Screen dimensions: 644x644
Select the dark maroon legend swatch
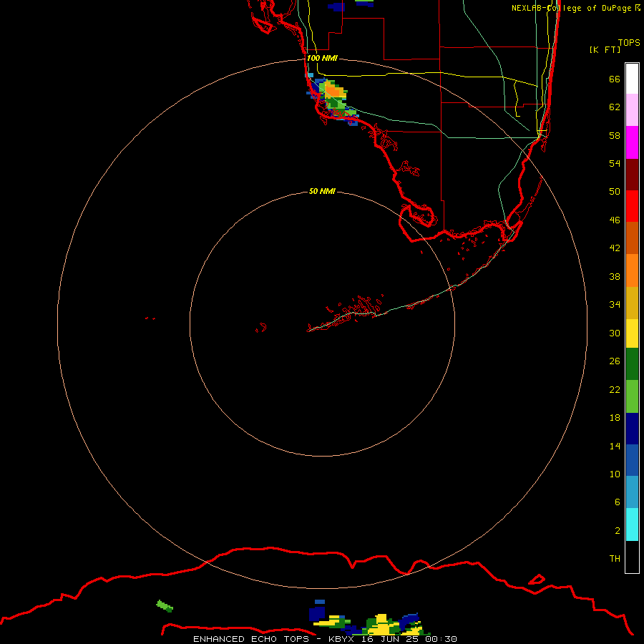tap(632, 175)
